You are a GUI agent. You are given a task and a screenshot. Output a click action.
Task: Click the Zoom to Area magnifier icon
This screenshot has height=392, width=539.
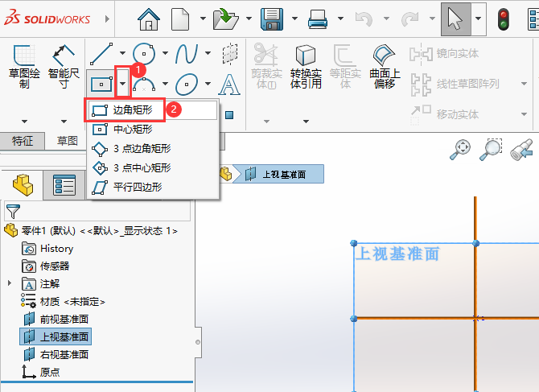click(x=491, y=149)
